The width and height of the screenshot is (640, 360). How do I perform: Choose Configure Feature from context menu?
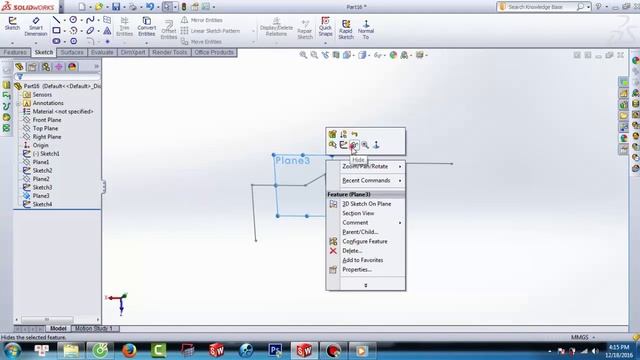(366, 241)
